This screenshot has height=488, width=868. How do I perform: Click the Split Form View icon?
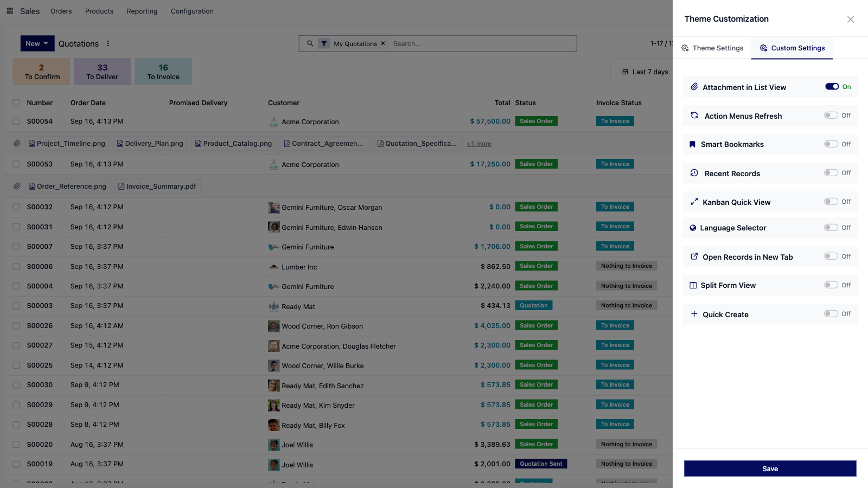point(693,285)
